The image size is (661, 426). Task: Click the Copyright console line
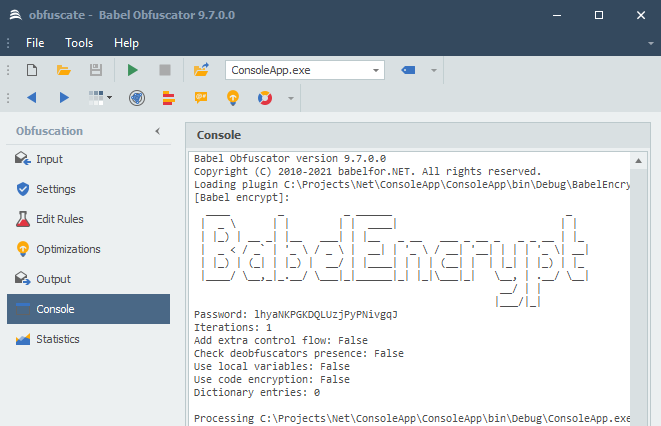coord(367,171)
